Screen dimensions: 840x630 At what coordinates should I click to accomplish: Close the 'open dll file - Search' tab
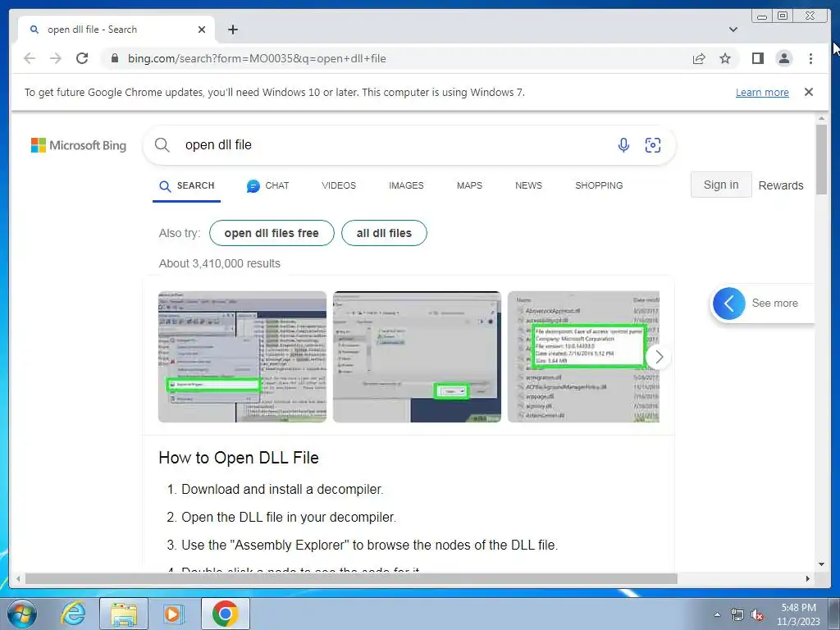202,30
